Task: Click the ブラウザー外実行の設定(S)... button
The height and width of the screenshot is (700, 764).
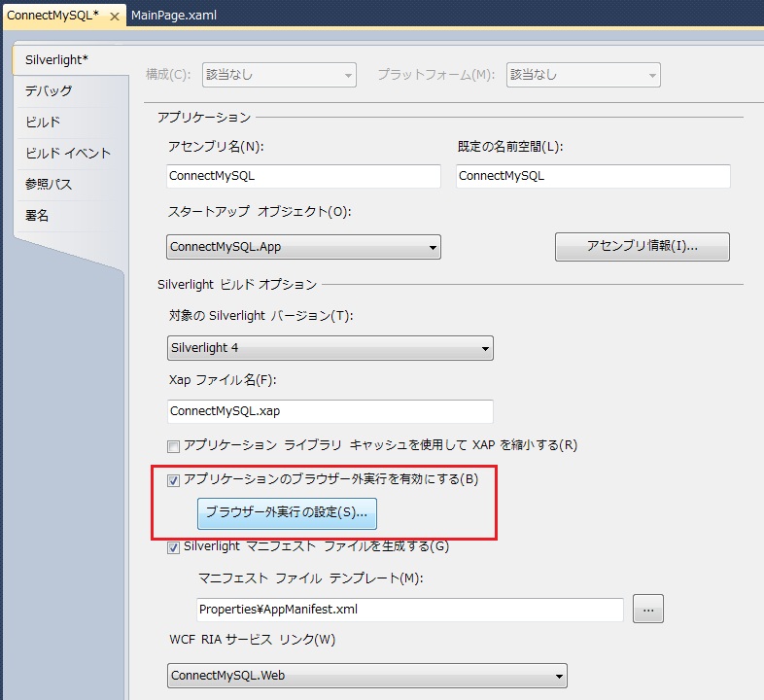Action: point(287,513)
